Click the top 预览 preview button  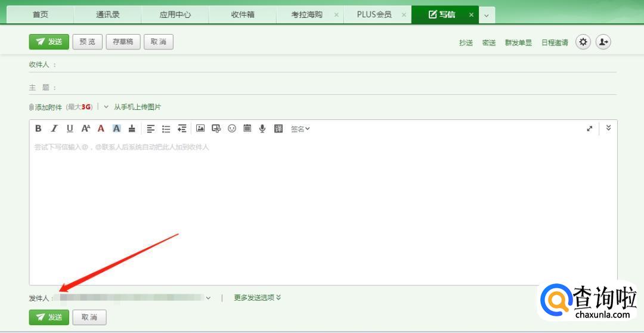pyautogui.click(x=88, y=42)
